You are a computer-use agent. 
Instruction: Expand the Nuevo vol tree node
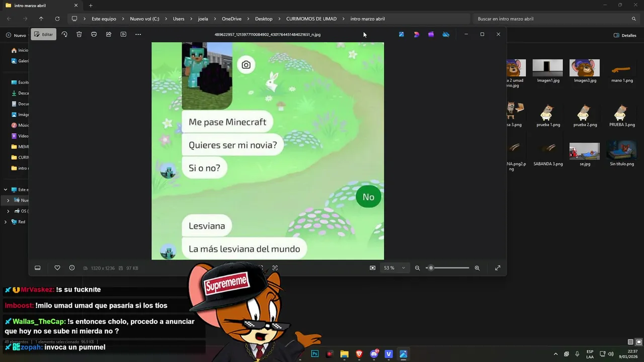click(8, 200)
